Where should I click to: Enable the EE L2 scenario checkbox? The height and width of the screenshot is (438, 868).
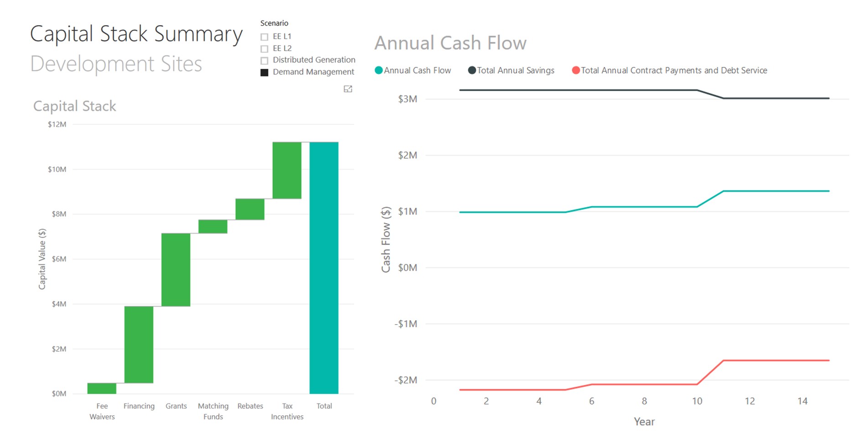tap(264, 48)
